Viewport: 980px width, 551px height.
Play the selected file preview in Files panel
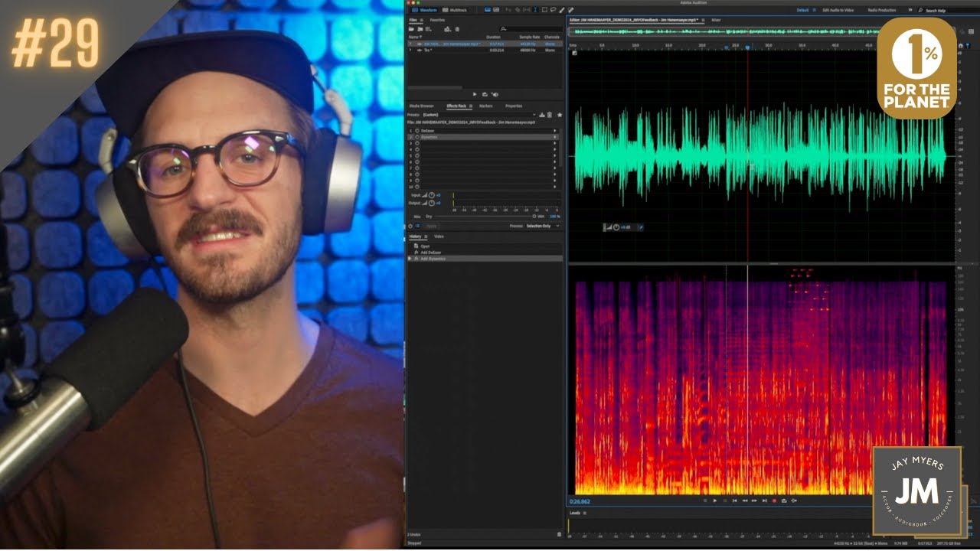(x=475, y=94)
